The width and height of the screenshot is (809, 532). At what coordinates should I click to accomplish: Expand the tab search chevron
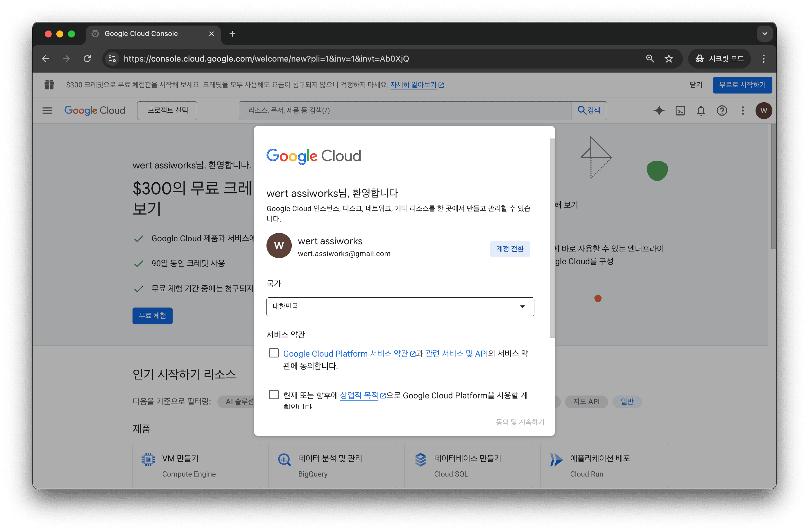pos(765,34)
